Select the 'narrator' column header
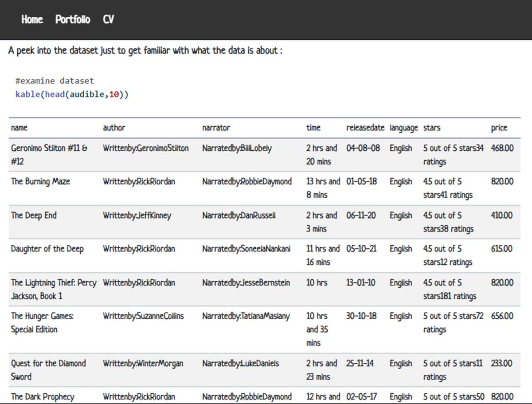The height and width of the screenshot is (404, 532). [216, 128]
